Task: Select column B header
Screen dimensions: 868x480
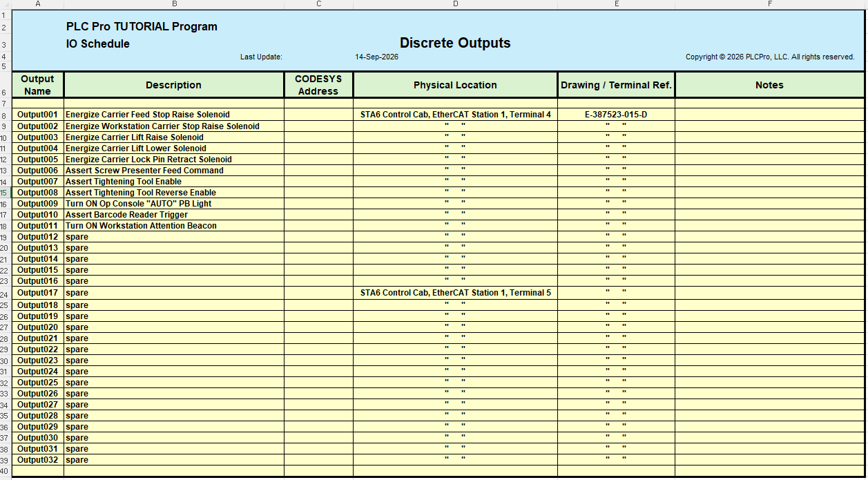Action: (x=174, y=4)
